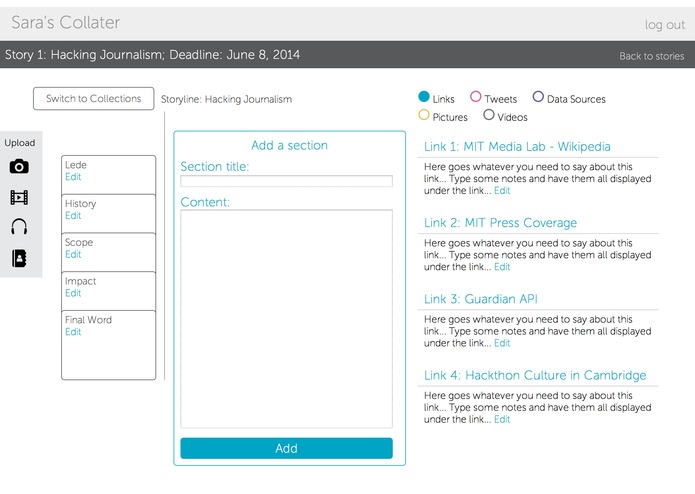Select the Videos filter radio
Screen dimensions: 695x494
tap(489, 115)
